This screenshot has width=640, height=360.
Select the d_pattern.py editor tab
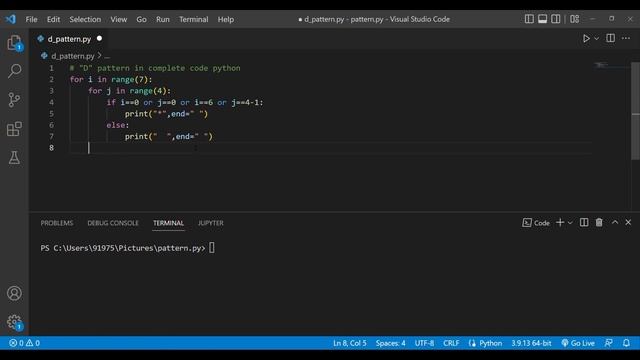[68, 39]
